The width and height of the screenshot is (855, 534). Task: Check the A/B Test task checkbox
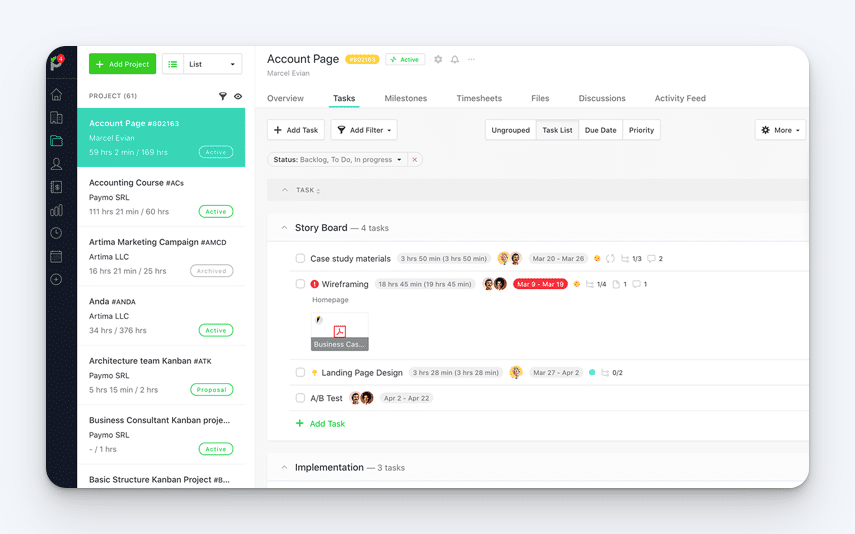[300, 398]
